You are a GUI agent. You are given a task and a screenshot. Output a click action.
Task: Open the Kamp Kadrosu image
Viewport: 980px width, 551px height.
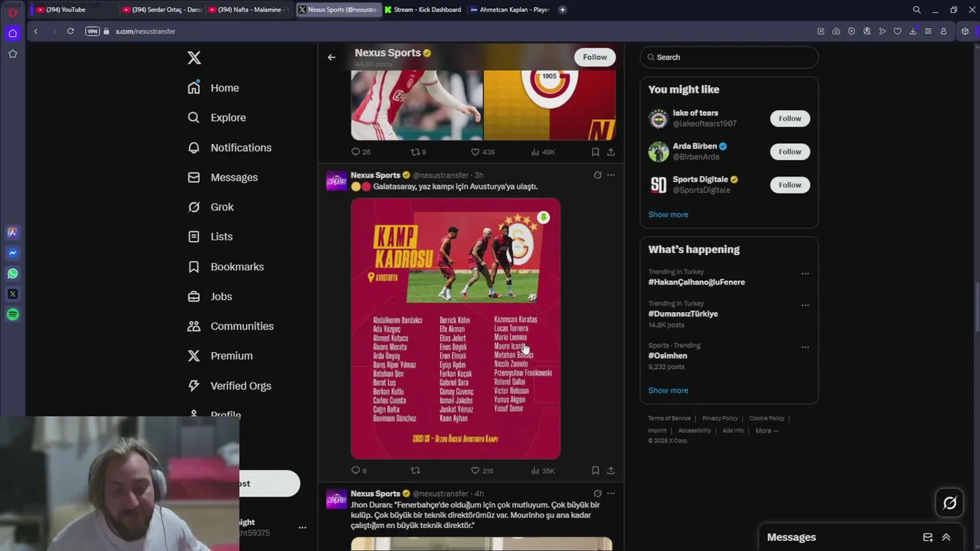[x=456, y=329]
